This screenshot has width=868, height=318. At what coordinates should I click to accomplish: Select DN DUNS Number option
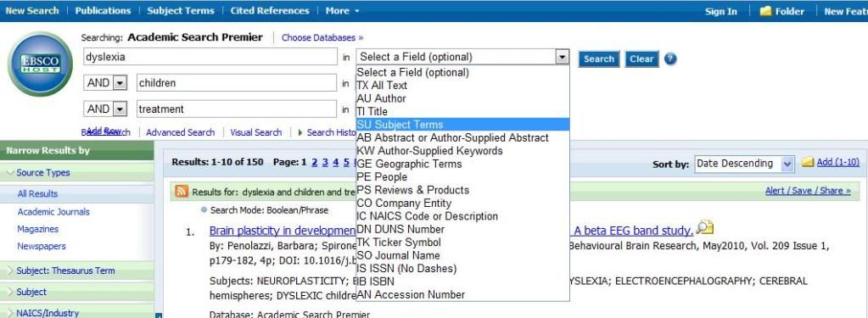(462, 229)
